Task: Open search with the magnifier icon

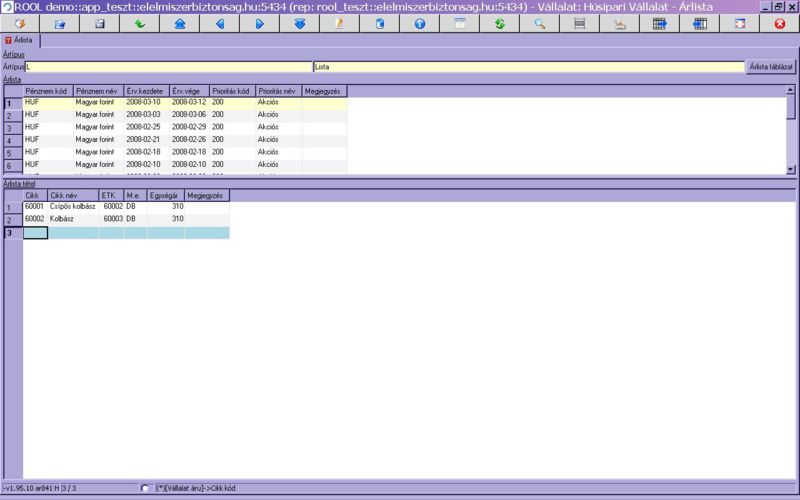Action: click(x=540, y=23)
